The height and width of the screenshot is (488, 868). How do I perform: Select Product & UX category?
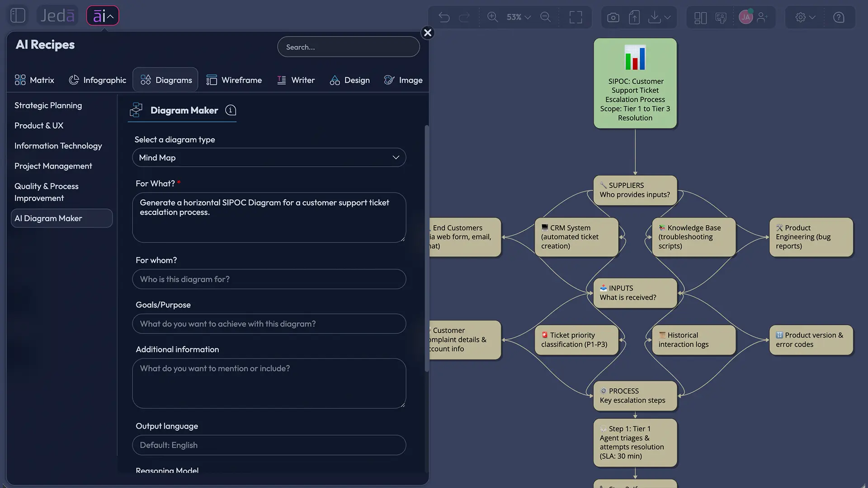click(39, 126)
